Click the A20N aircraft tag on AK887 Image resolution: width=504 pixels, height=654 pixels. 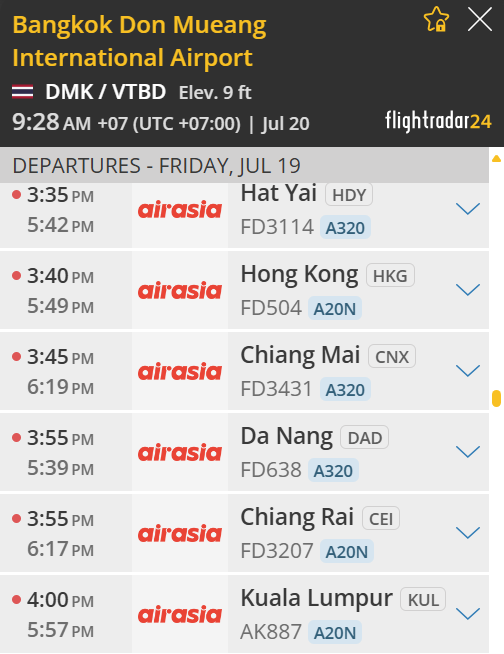335,632
